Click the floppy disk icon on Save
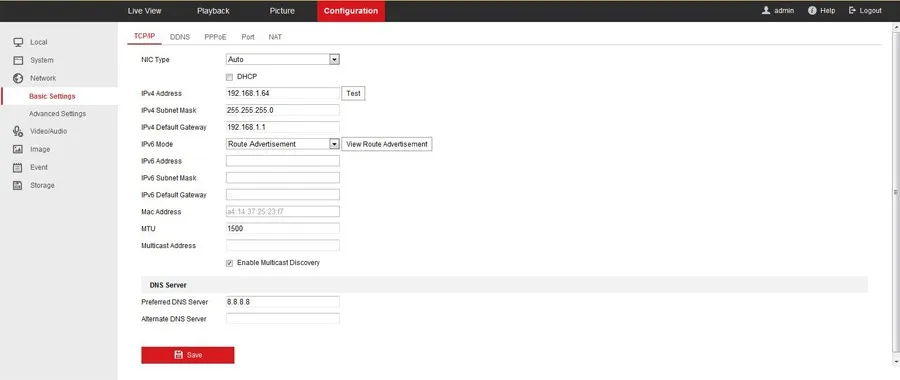900x380 pixels. point(179,355)
